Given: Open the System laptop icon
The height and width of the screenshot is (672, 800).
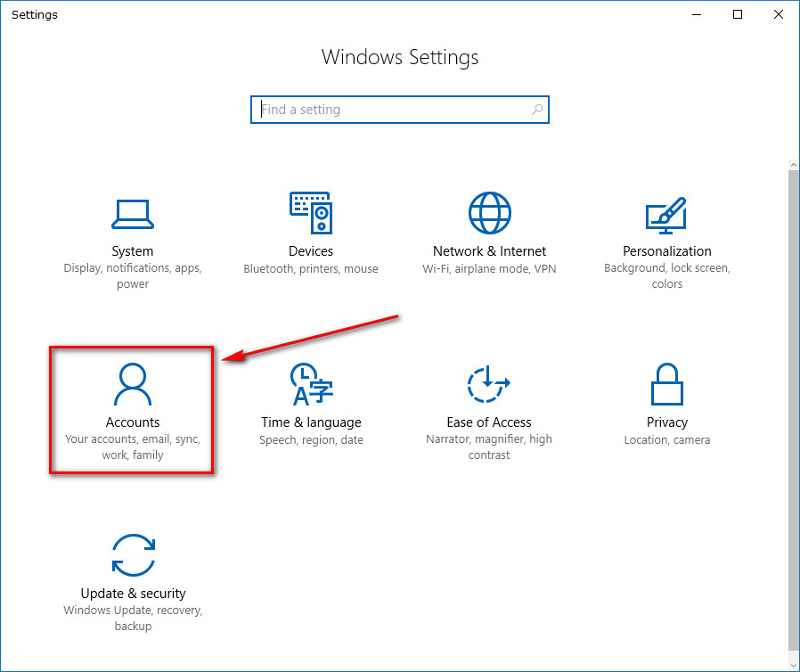Looking at the screenshot, I should click(x=133, y=214).
